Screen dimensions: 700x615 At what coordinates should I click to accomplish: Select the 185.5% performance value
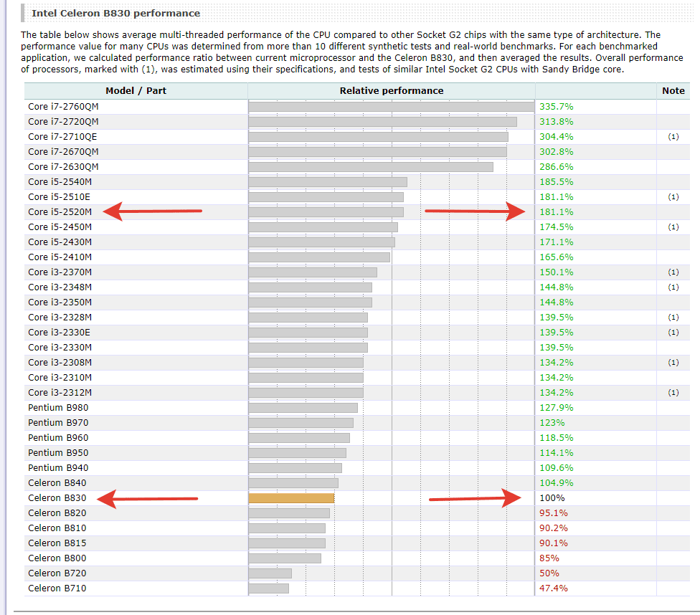click(x=557, y=182)
